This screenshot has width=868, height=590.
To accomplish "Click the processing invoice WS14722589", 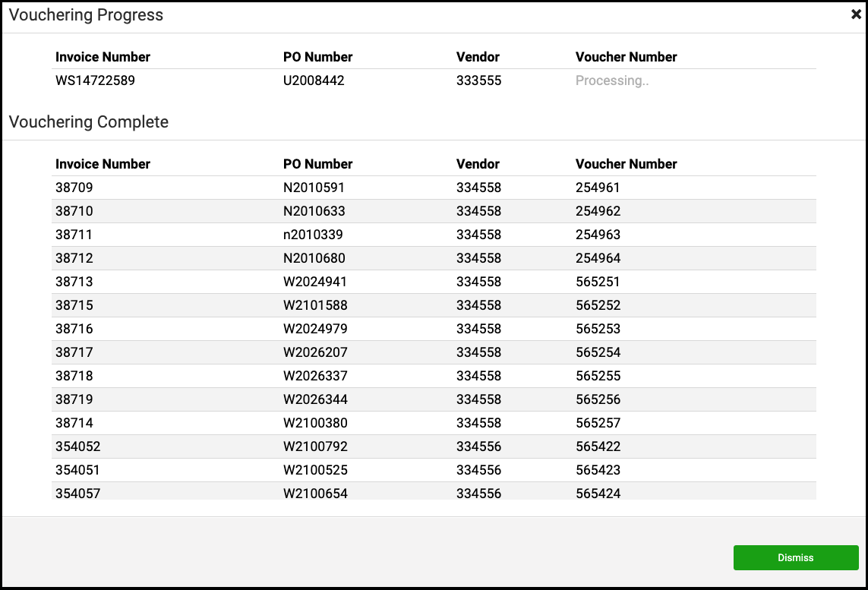I will [95, 80].
